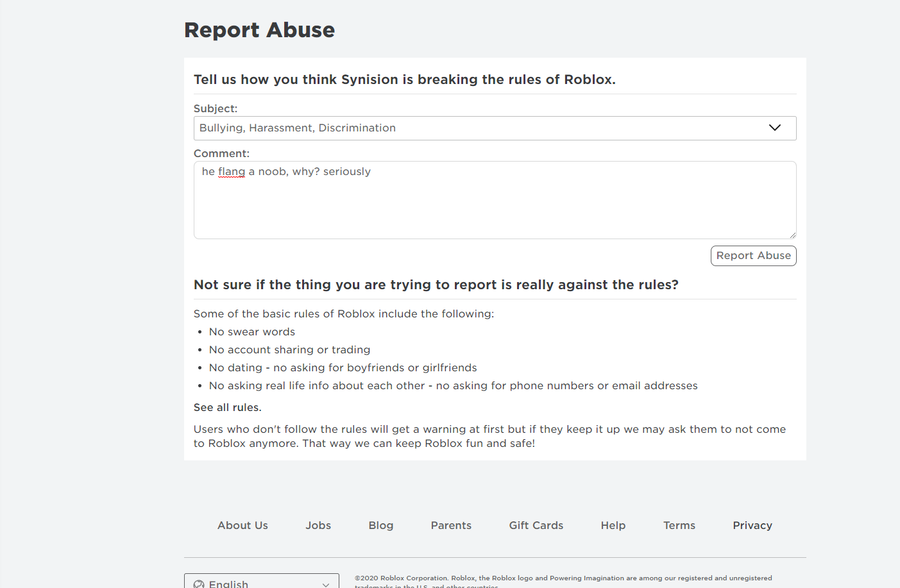Expand the English language selector
Viewport: 900px width, 588px height.
click(x=262, y=581)
